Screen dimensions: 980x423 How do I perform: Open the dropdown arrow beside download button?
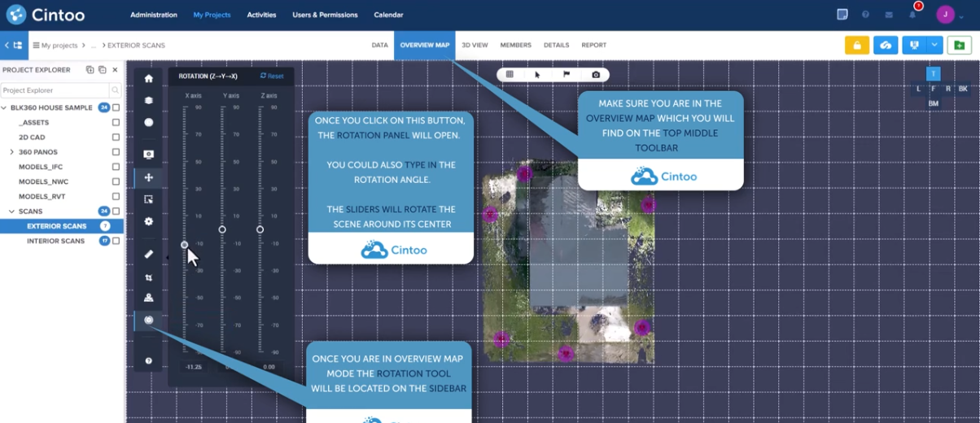(934, 46)
